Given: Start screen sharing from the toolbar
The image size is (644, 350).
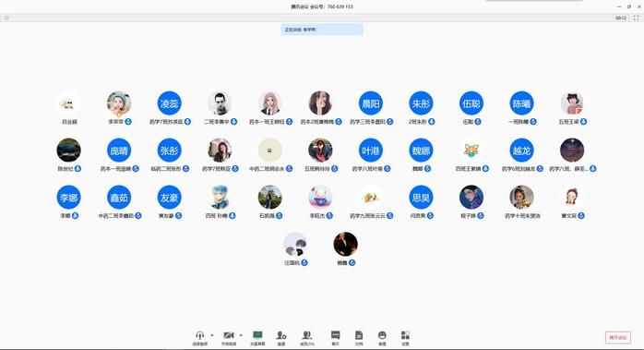Looking at the screenshot, I should [257, 335].
